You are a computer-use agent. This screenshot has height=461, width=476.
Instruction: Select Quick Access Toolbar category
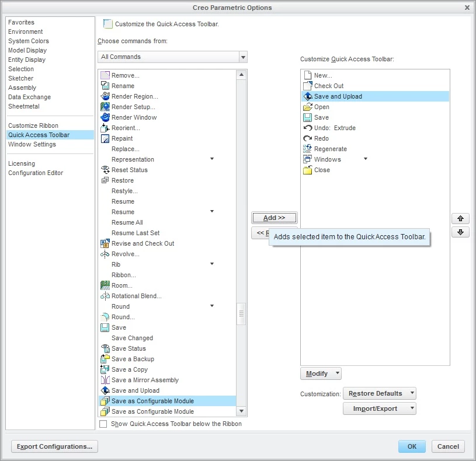click(50, 135)
